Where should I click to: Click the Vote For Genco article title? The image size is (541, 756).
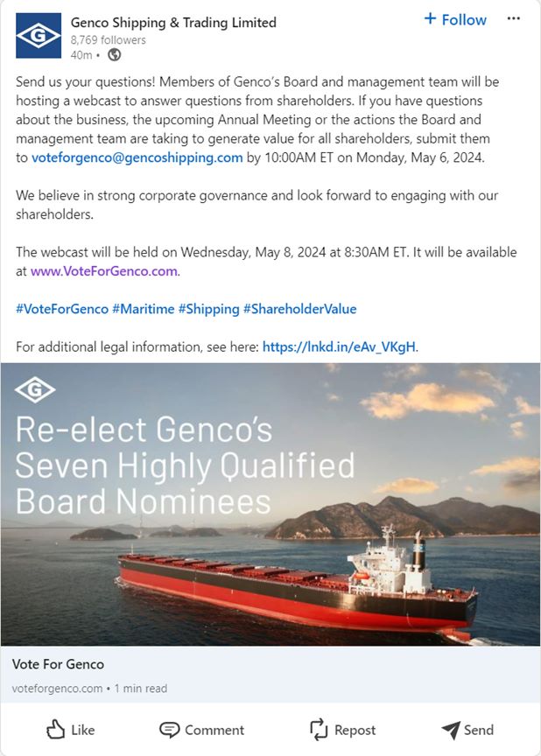58,664
